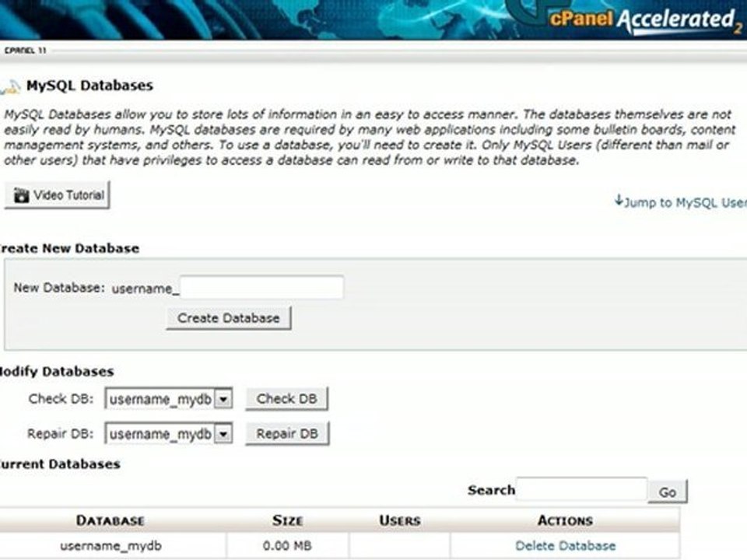Screen dimensions: 747x560
Task: Click the cPanel Accelerated logo
Action: (x=645, y=20)
